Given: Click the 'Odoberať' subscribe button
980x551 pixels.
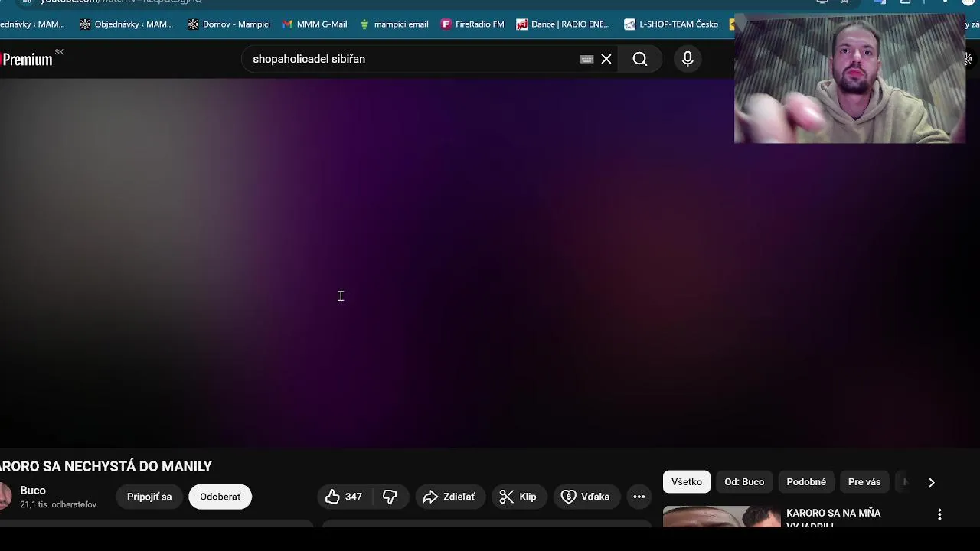Looking at the screenshot, I should (220, 497).
